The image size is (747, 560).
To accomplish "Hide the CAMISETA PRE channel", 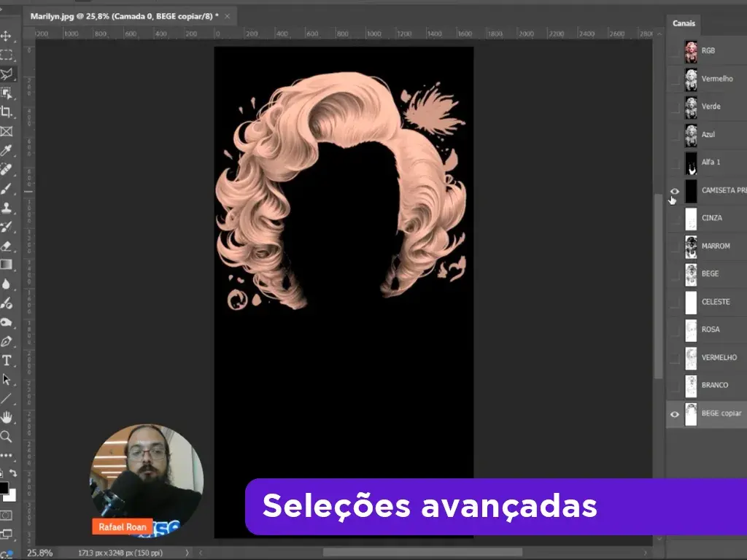I will coord(676,191).
